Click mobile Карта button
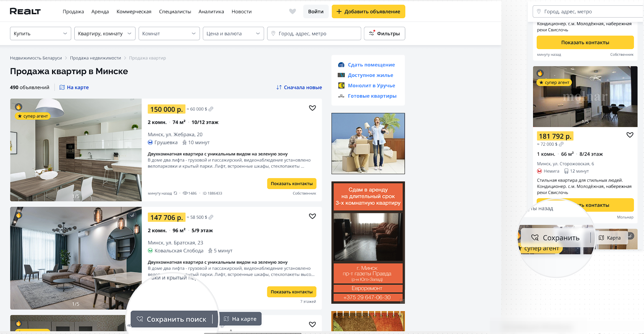The height and width of the screenshot is (334, 644). click(610, 238)
